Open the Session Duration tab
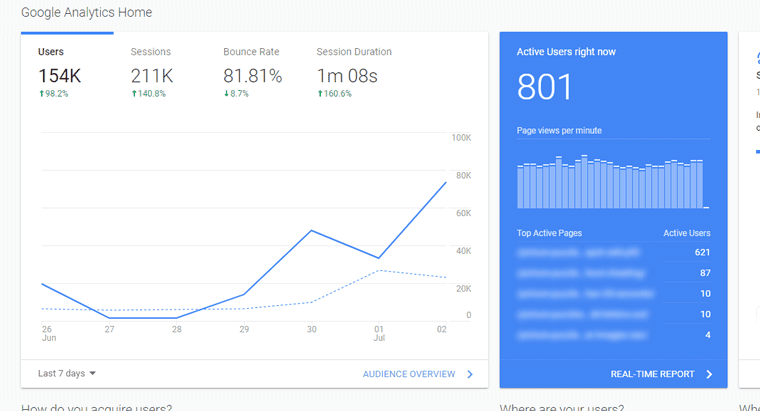760x411 pixels. pos(354,72)
